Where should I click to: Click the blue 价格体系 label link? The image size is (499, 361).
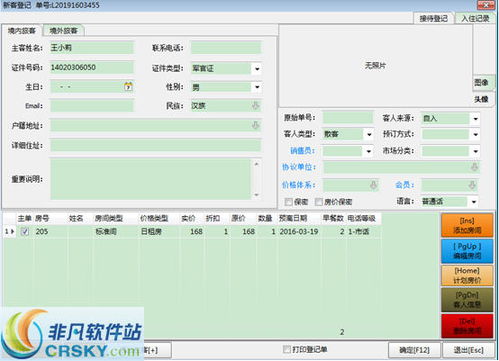pos(299,185)
